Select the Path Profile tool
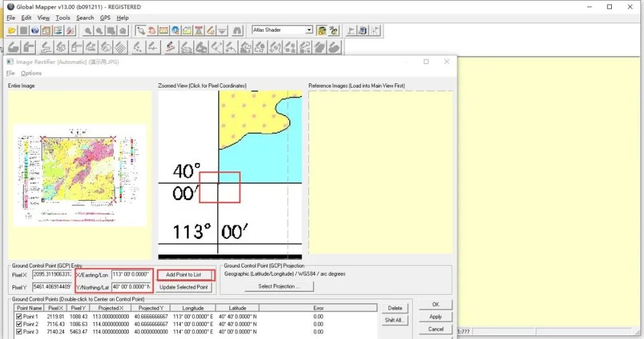The width and height of the screenshot is (644, 339). pyautogui.click(x=187, y=31)
